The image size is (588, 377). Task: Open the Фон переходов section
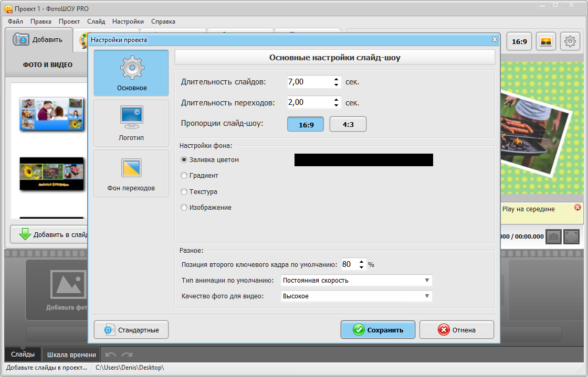[x=131, y=174]
